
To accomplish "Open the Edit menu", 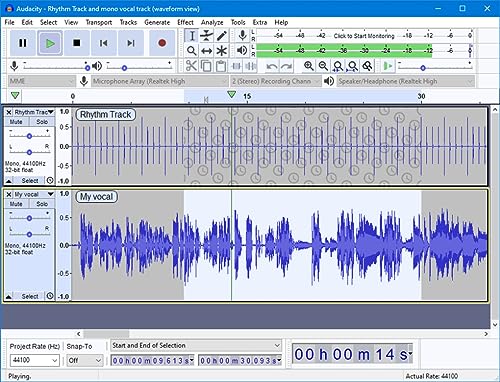I will [27, 23].
